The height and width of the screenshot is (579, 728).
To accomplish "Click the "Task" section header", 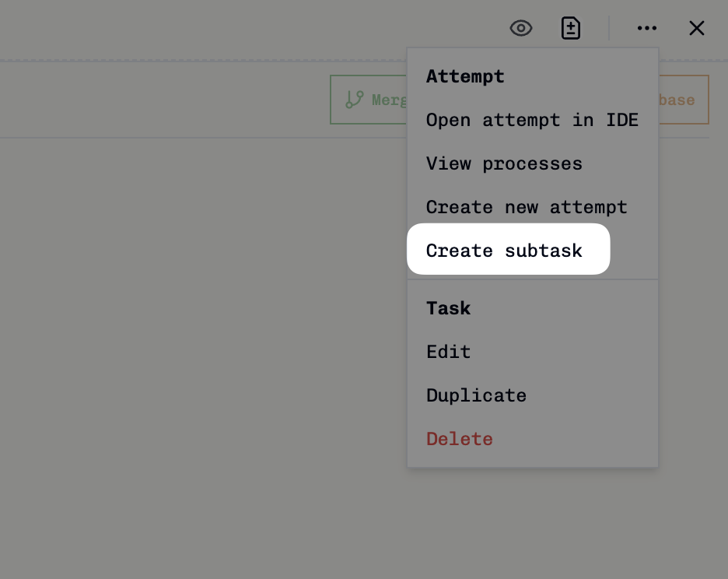I will click(x=449, y=308).
